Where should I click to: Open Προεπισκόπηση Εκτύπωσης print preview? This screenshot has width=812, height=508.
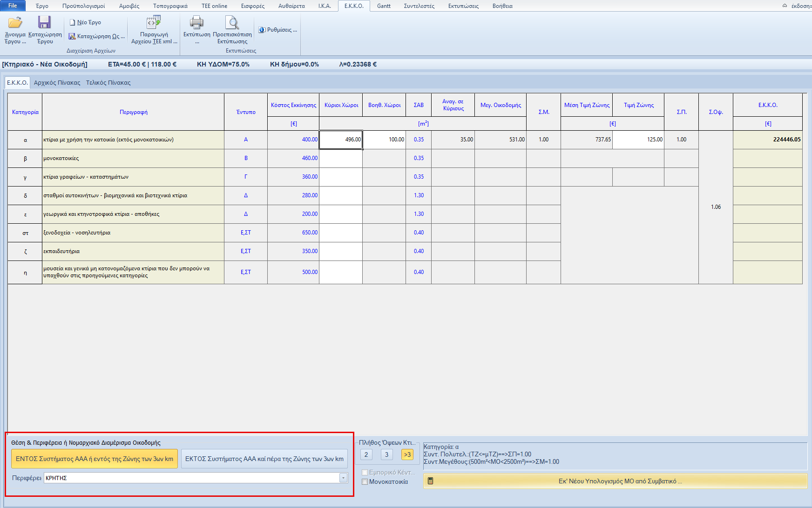pyautogui.click(x=232, y=23)
